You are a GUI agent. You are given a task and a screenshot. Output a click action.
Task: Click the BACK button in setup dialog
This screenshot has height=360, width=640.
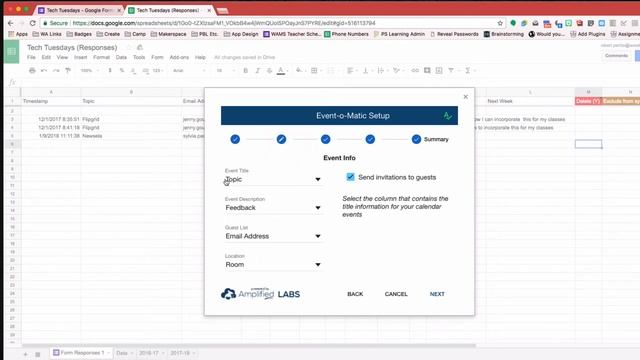point(355,294)
